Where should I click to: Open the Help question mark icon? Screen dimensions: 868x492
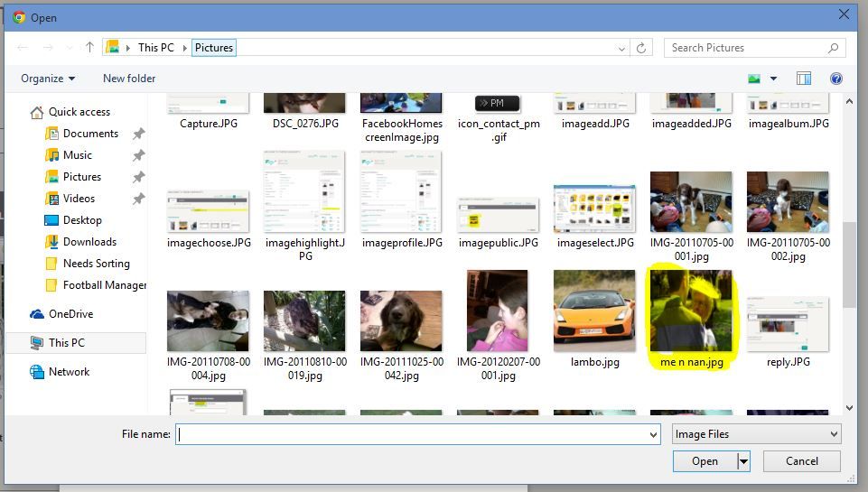(836, 79)
